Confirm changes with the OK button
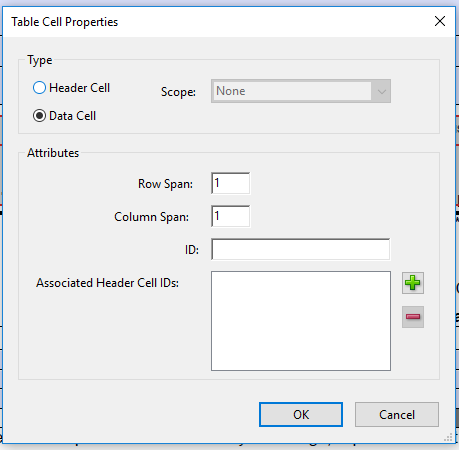This screenshot has height=450, width=459. click(301, 415)
